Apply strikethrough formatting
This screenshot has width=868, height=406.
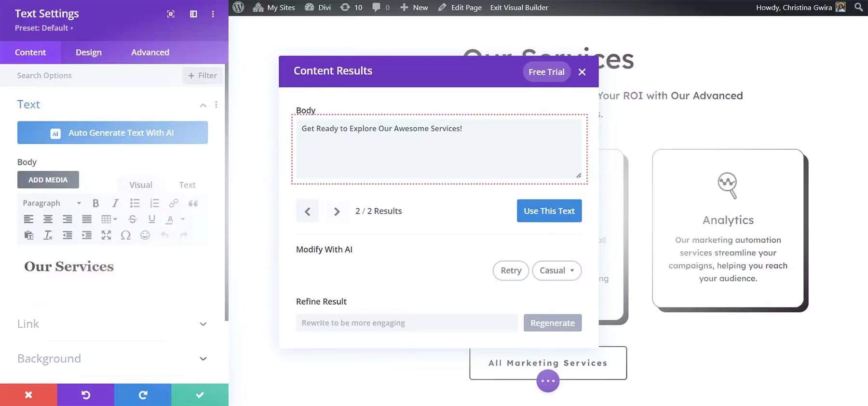click(x=133, y=219)
